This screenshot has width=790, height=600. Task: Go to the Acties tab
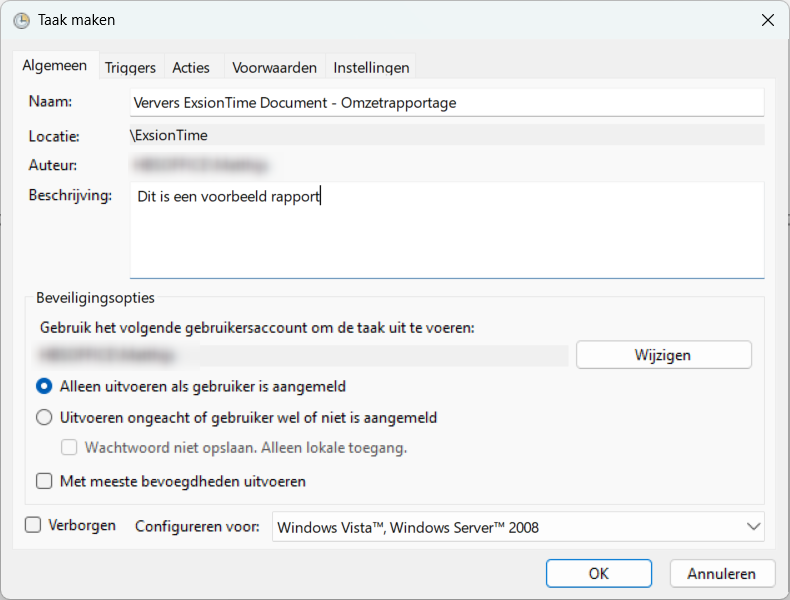click(191, 67)
